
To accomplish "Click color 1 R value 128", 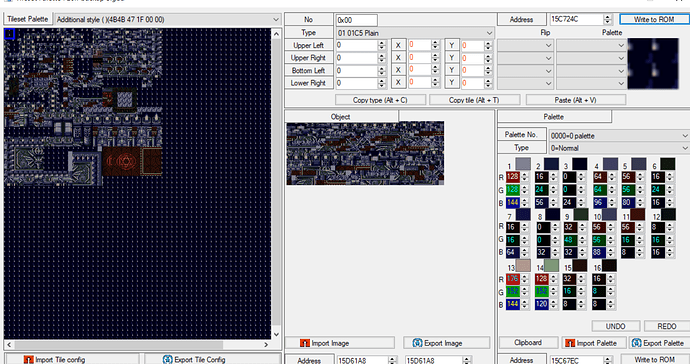I will pos(513,177).
